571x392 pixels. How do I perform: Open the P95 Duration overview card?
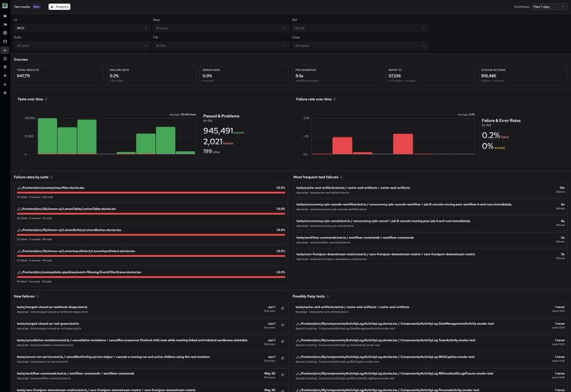(337, 76)
